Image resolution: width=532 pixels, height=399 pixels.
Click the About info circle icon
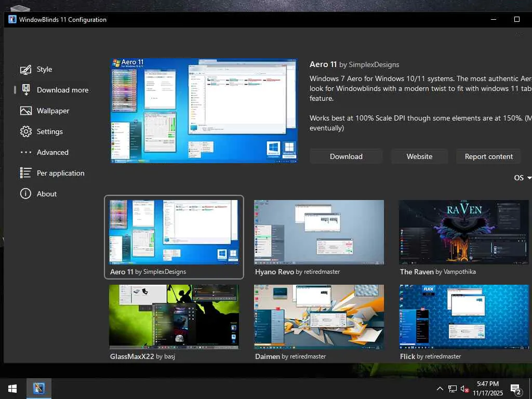[x=26, y=194]
